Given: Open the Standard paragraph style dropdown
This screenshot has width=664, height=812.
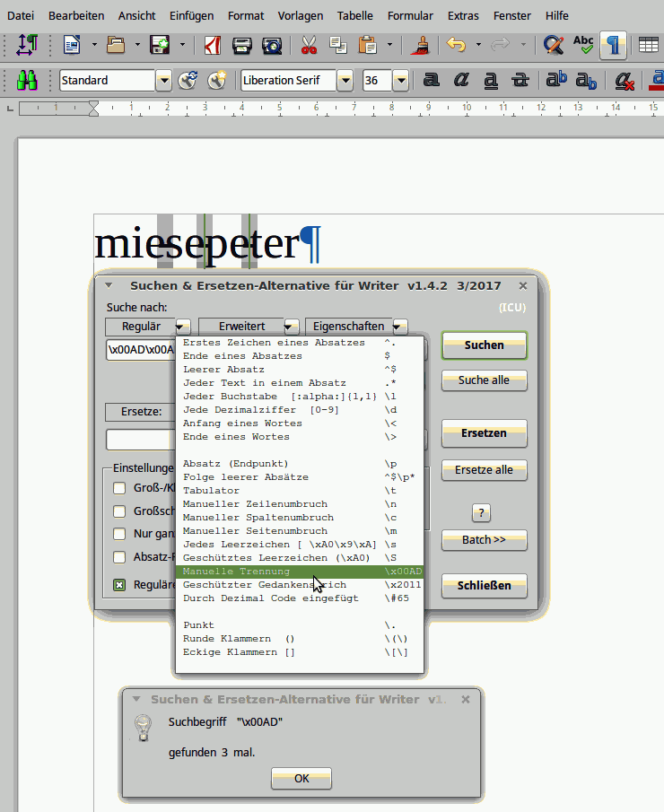Looking at the screenshot, I should pyautogui.click(x=163, y=81).
